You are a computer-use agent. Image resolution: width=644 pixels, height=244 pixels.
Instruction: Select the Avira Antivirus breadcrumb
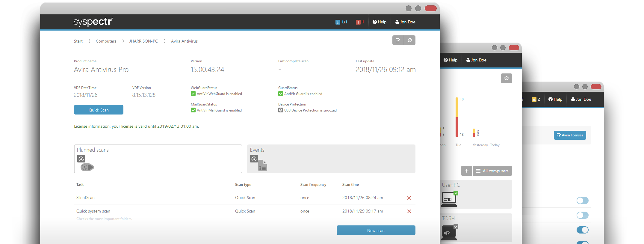click(x=184, y=41)
